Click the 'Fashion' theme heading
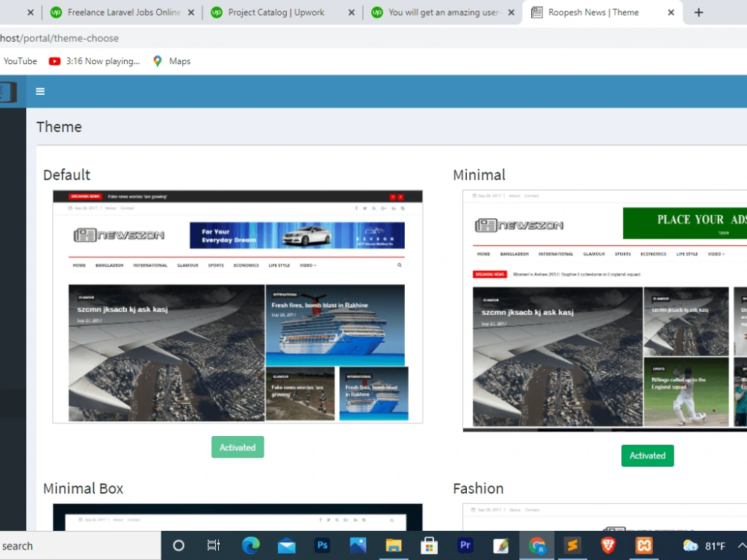 pos(478,488)
